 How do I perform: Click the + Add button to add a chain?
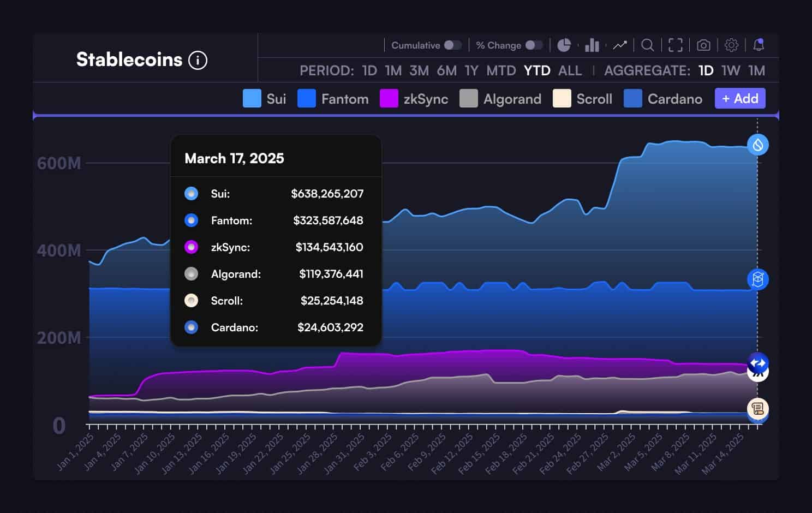coord(740,99)
